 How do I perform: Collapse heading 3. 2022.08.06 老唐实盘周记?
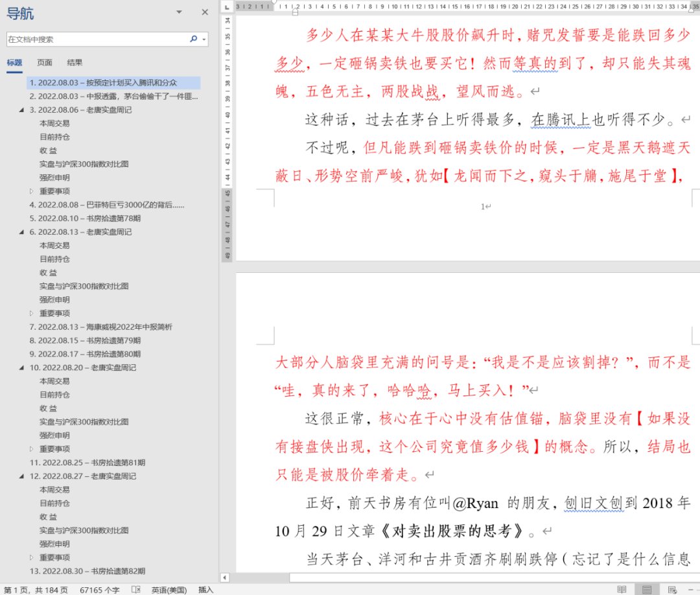(x=21, y=110)
